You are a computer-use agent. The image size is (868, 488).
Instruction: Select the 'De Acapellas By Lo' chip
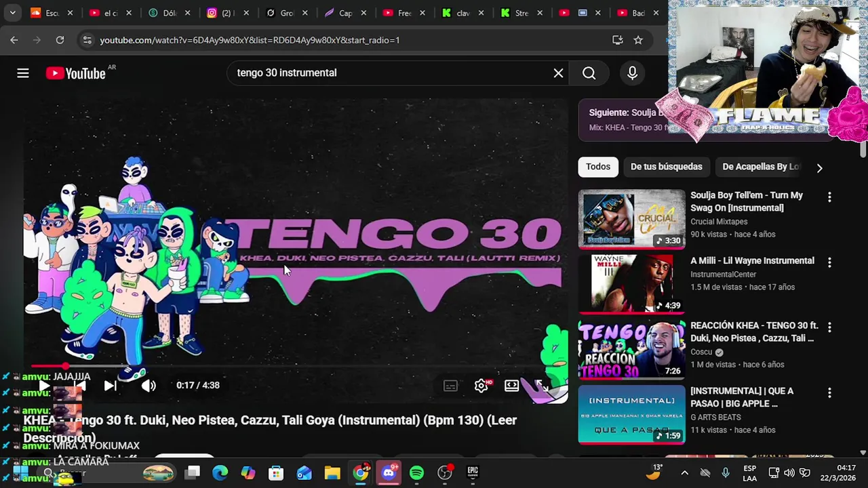pos(761,167)
